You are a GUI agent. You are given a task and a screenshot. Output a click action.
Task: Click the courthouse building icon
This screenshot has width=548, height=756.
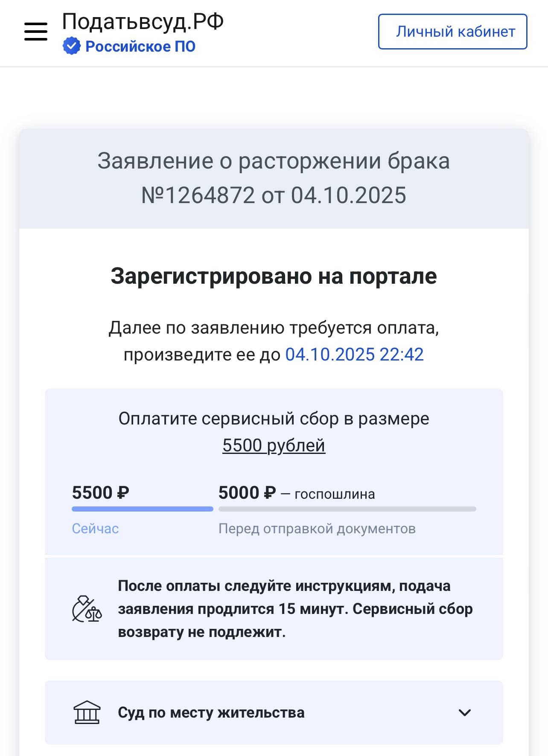pos(87,712)
